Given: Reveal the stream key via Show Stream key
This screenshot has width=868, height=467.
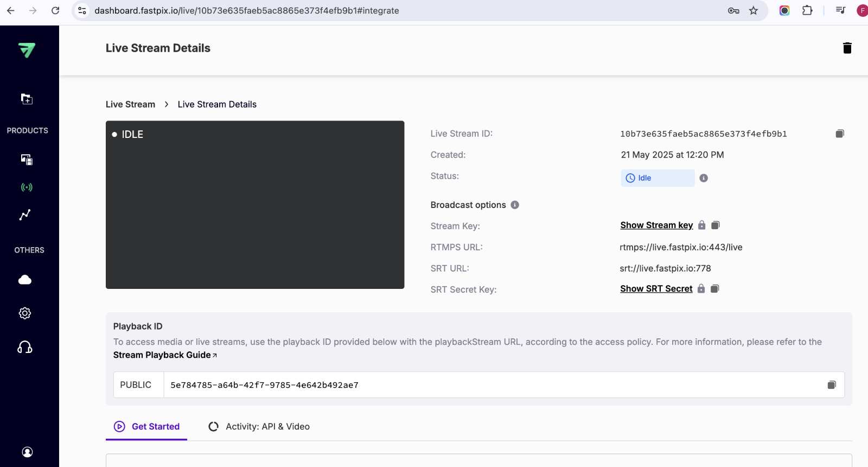Looking at the screenshot, I should click(656, 225).
